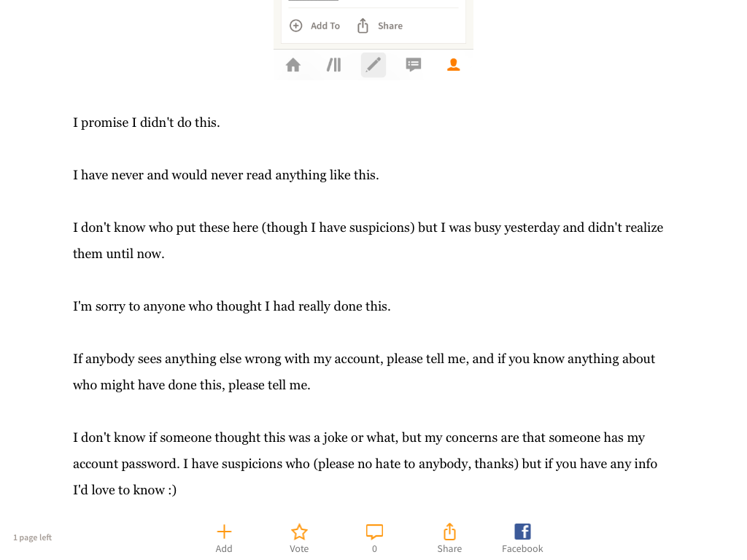The image size is (747, 560).
Task: Click the Add To text label
Action: 325,26
